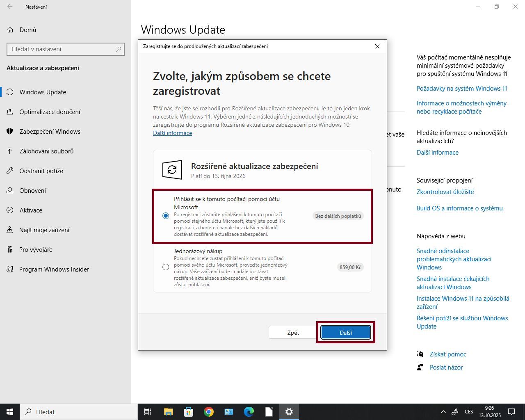
Task: Click the taskbar Hledat search box
Action: click(79, 412)
